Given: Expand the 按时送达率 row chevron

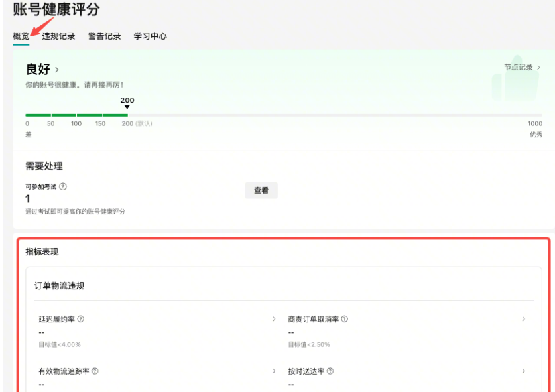Looking at the screenshot, I should tap(524, 370).
